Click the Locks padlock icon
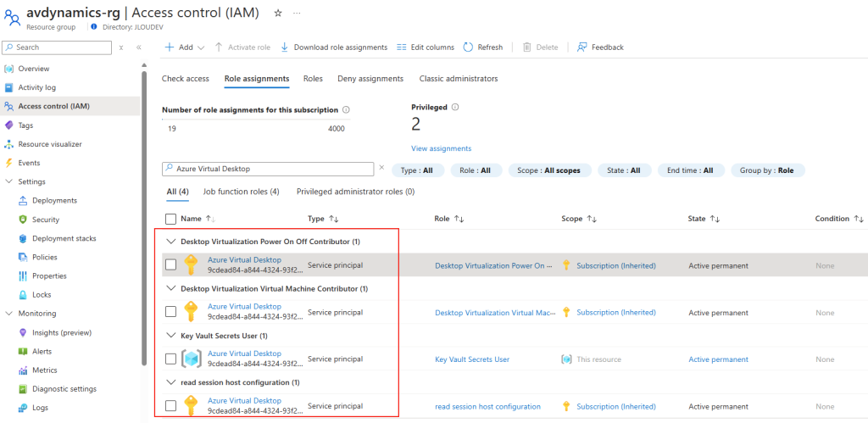 (x=23, y=294)
